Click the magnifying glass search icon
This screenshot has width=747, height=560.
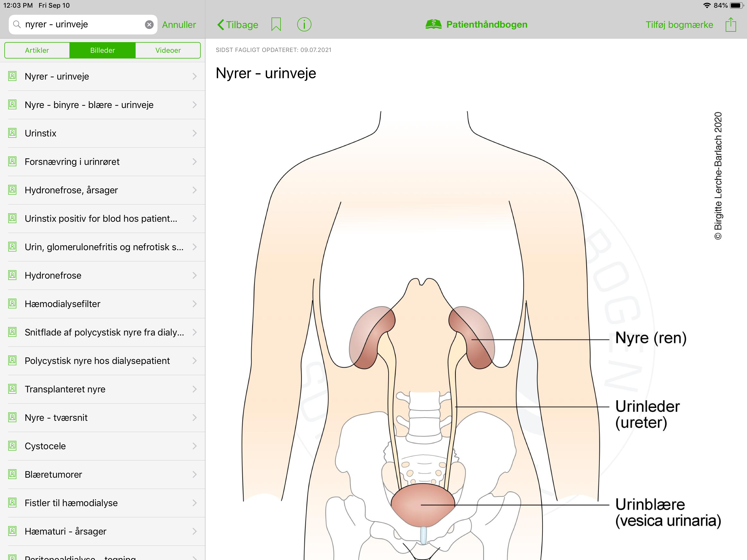[x=17, y=24]
